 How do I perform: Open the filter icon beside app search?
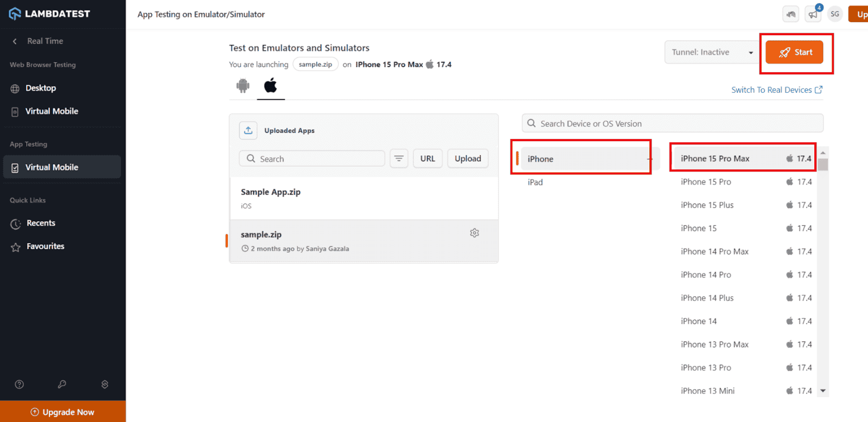(x=399, y=159)
